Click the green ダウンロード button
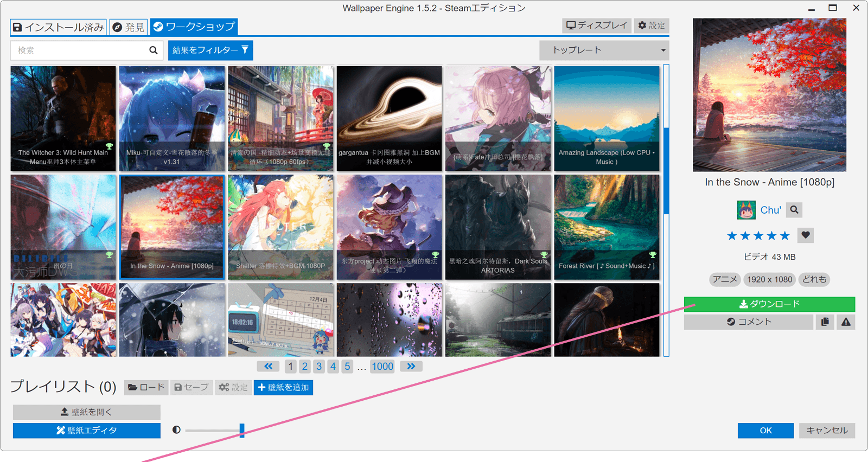Screen dimensions: 868x462 coord(769,304)
